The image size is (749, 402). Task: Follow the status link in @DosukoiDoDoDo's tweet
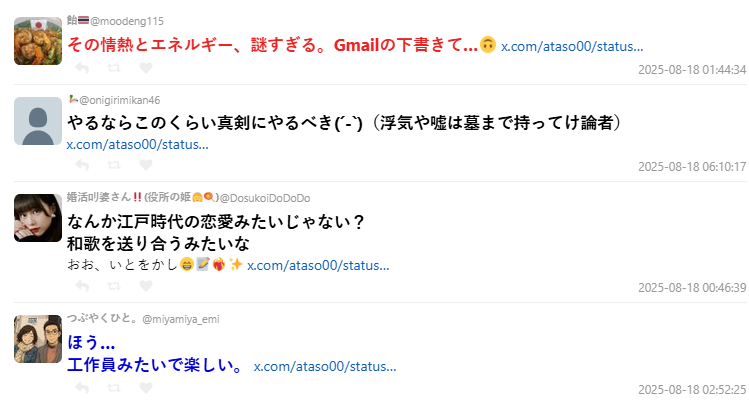point(317,265)
